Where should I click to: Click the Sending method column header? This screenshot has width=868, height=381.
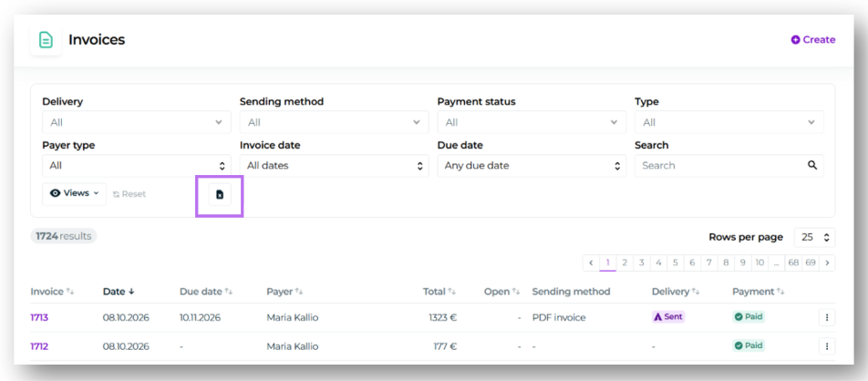(571, 292)
